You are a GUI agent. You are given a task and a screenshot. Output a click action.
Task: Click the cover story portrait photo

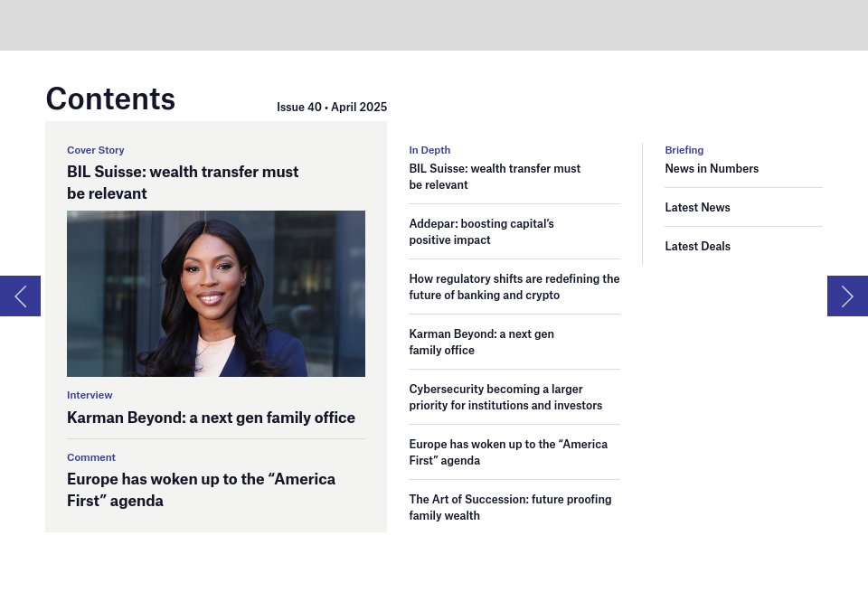(x=215, y=294)
